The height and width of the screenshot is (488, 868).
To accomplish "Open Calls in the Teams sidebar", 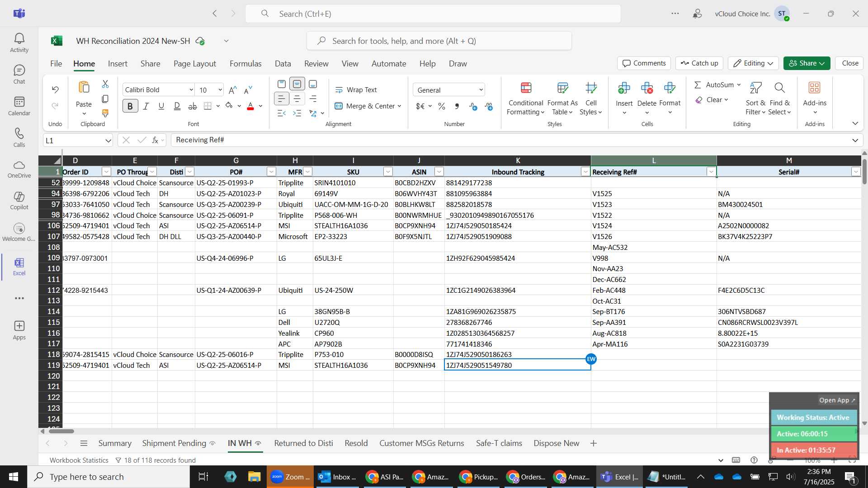I will [19, 137].
